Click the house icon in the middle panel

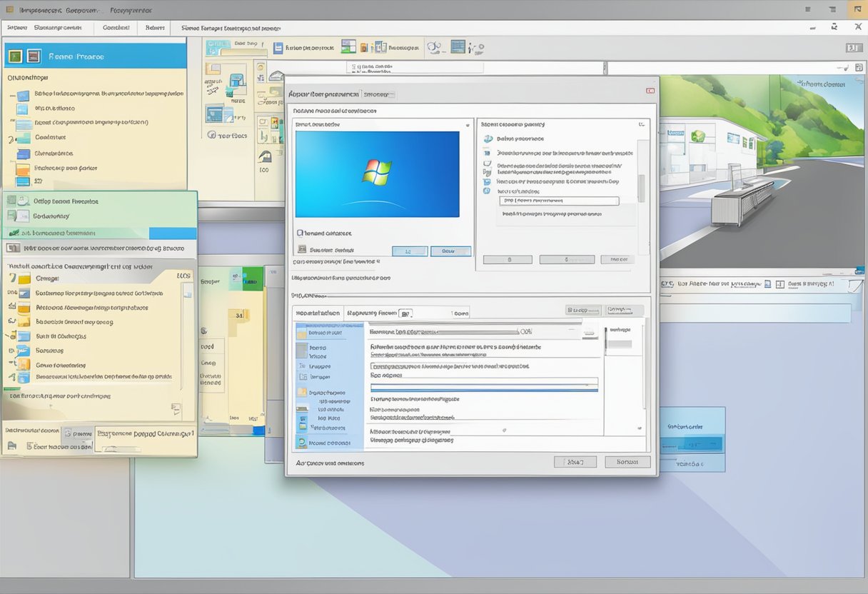tap(265, 156)
